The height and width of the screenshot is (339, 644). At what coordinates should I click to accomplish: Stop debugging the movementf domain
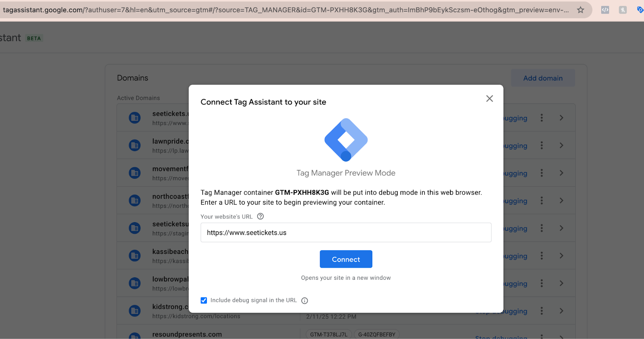[515, 173]
